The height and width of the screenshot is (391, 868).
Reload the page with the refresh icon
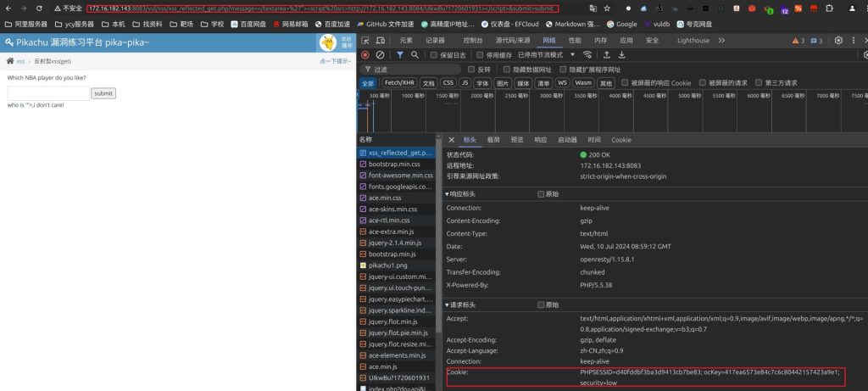click(39, 8)
